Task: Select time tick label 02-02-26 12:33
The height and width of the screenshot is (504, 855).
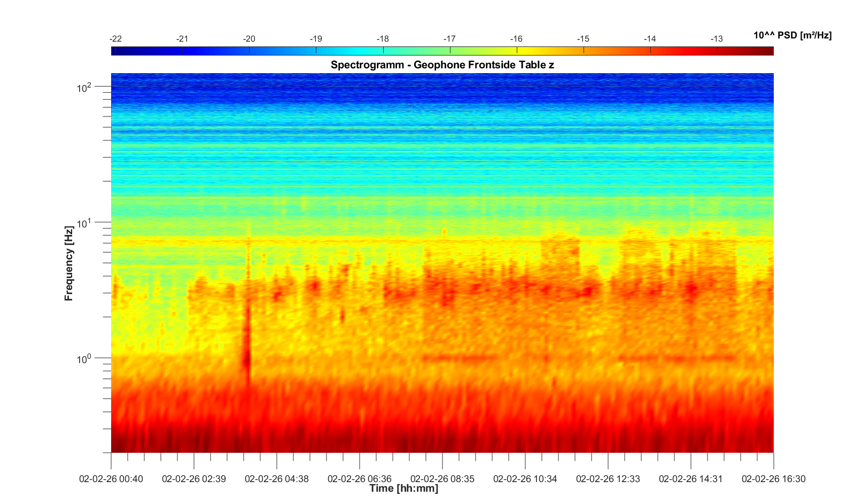Action: click(608, 479)
